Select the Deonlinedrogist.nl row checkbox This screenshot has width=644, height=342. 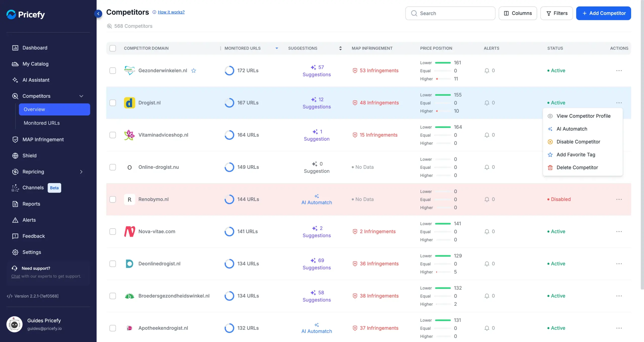[113, 264]
